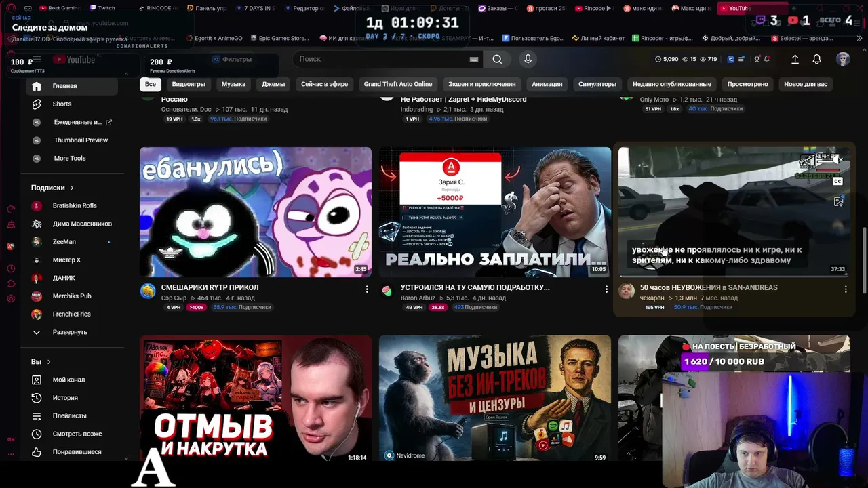868x488 pixels.
Task: Select the Недавно опубликованные chip
Action: [672, 84]
